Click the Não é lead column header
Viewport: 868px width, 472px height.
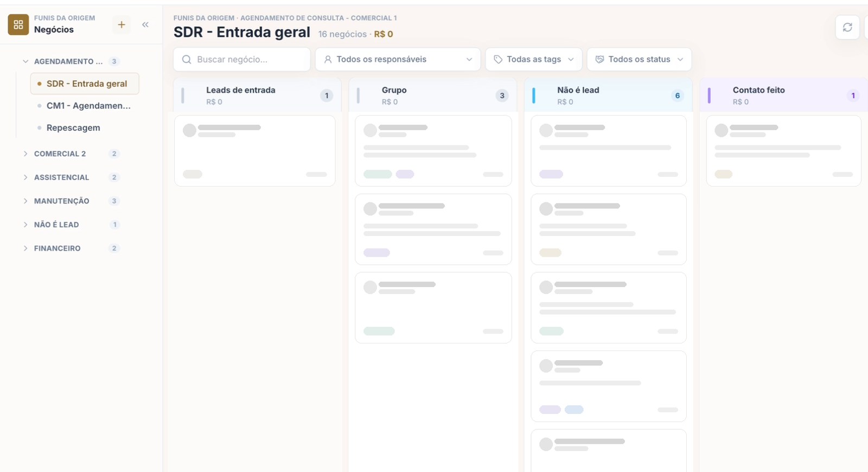608,95
